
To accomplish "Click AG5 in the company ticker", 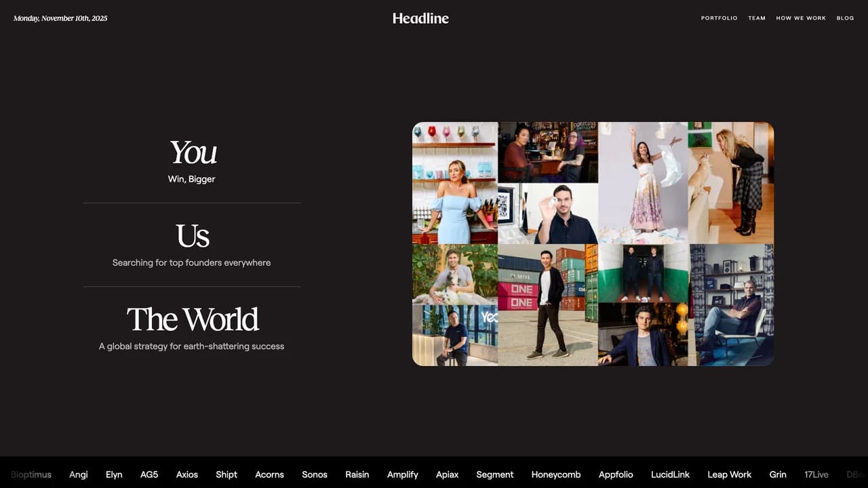I will click(149, 474).
